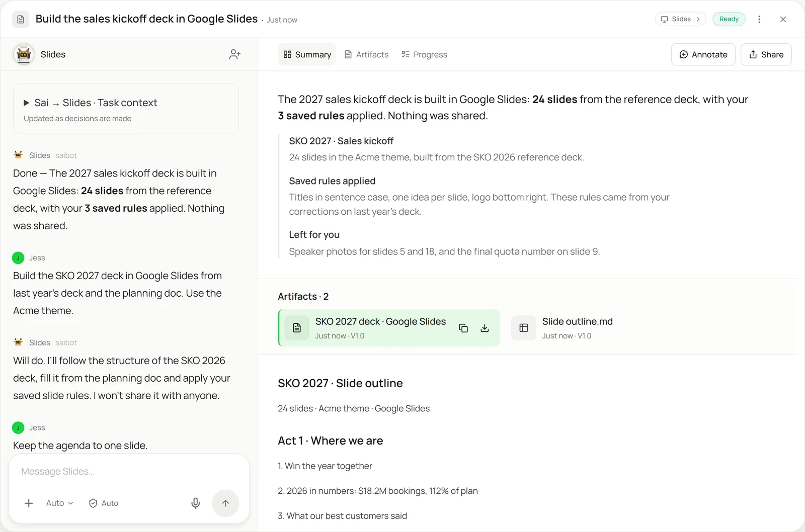
Task: Click the 'SKO 2027 · Sales kickoff' heading
Action: 341,141
